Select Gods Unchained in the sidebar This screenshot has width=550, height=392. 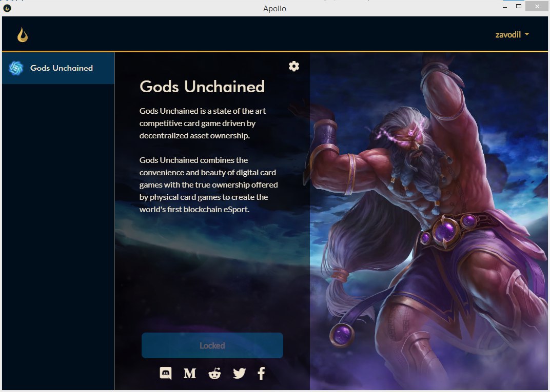click(58, 68)
